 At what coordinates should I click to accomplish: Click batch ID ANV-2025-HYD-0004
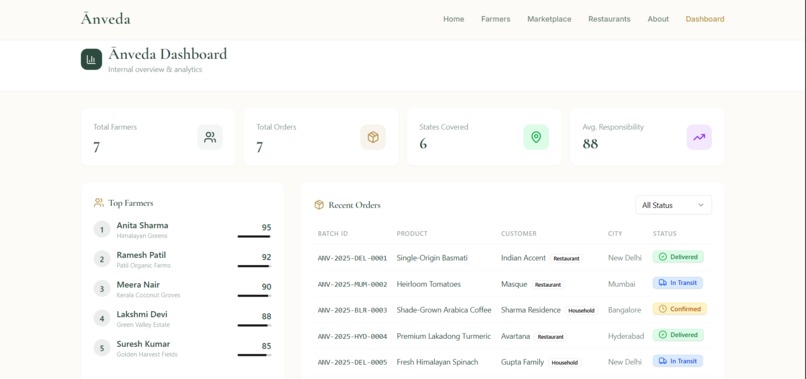tap(352, 336)
